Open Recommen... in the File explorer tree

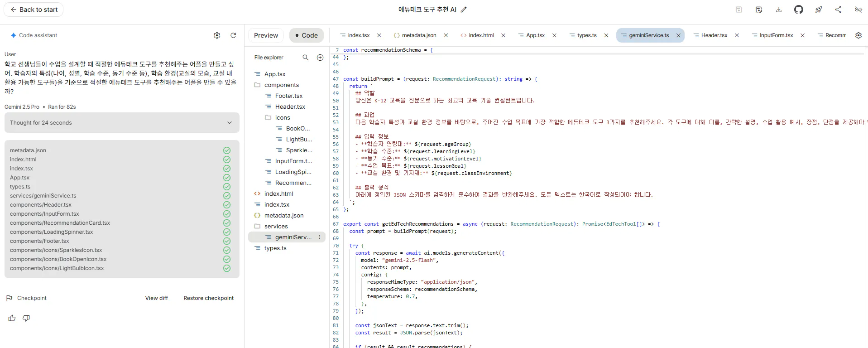(293, 183)
